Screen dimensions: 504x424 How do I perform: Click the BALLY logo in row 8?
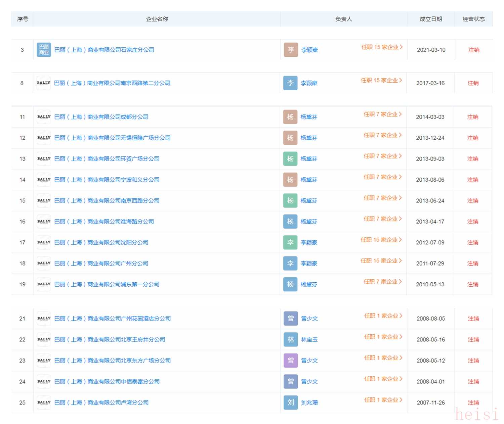coord(44,83)
